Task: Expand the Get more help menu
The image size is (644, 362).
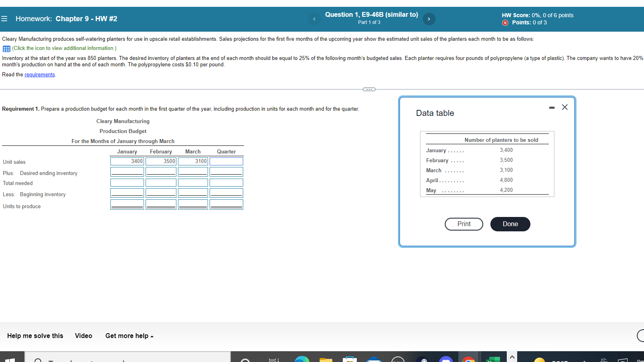Action: tap(129, 336)
